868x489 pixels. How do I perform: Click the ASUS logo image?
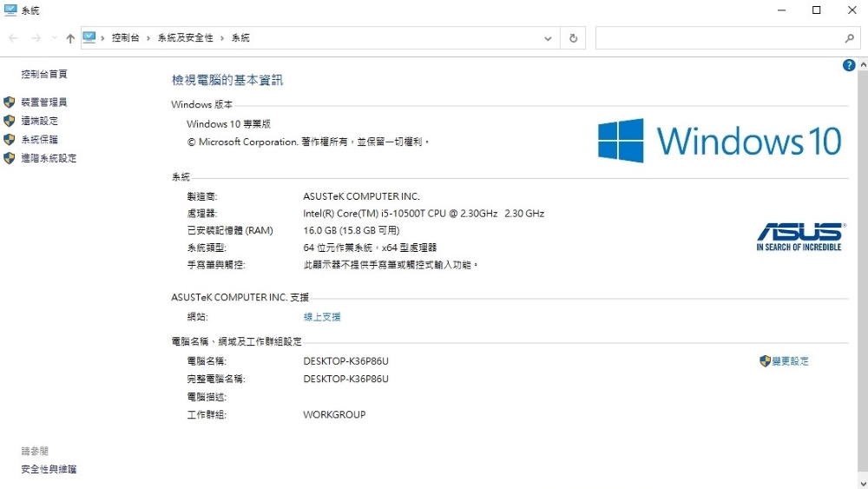(x=800, y=237)
